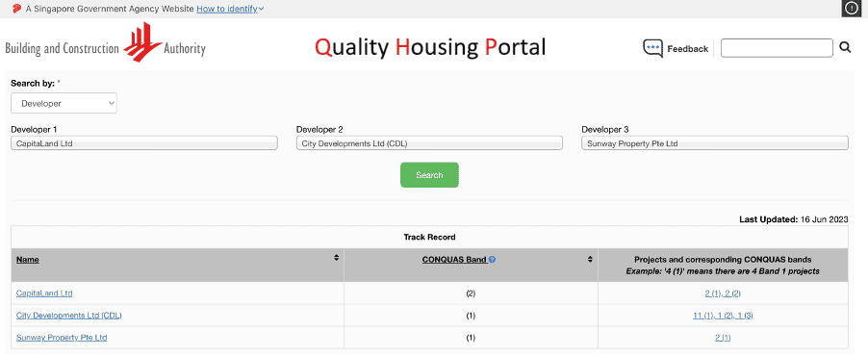Image resolution: width=868 pixels, height=356 pixels.
Task: Open the Sunway Property Pte Ltd link
Action: click(x=62, y=337)
